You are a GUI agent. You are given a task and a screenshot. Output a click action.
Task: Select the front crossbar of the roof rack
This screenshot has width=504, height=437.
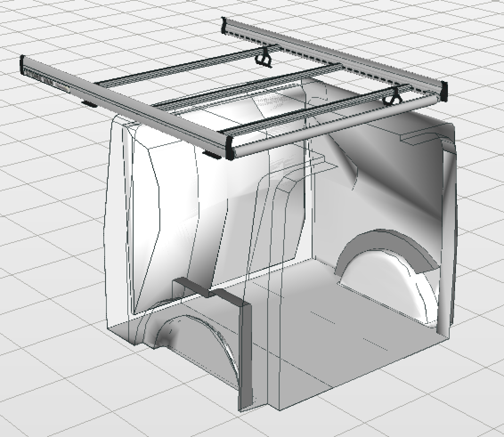134,106
